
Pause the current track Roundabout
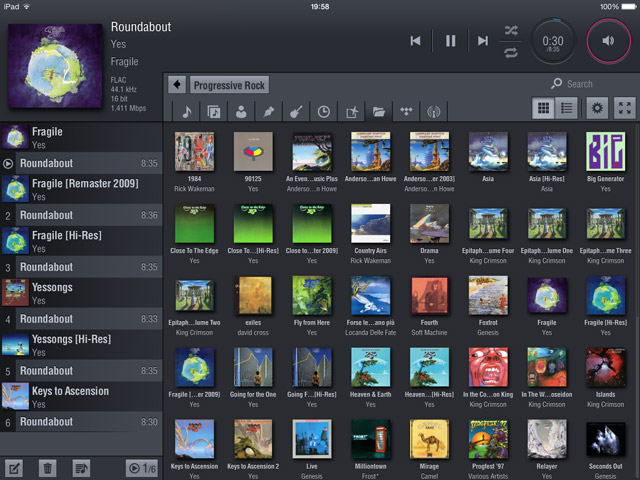[450, 41]
